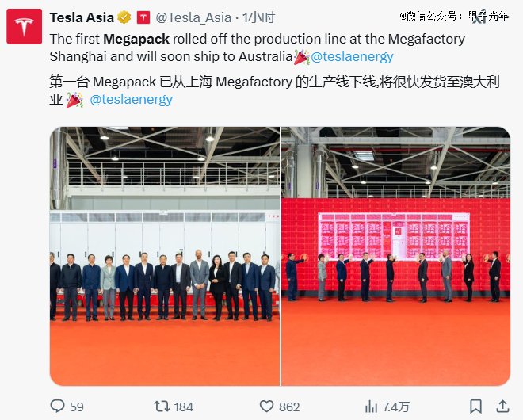Image resolution: width=523 pixels, height=420 pixels.
Task: Open the 1小时 timestamp link
Action: (x=258, y=17)
